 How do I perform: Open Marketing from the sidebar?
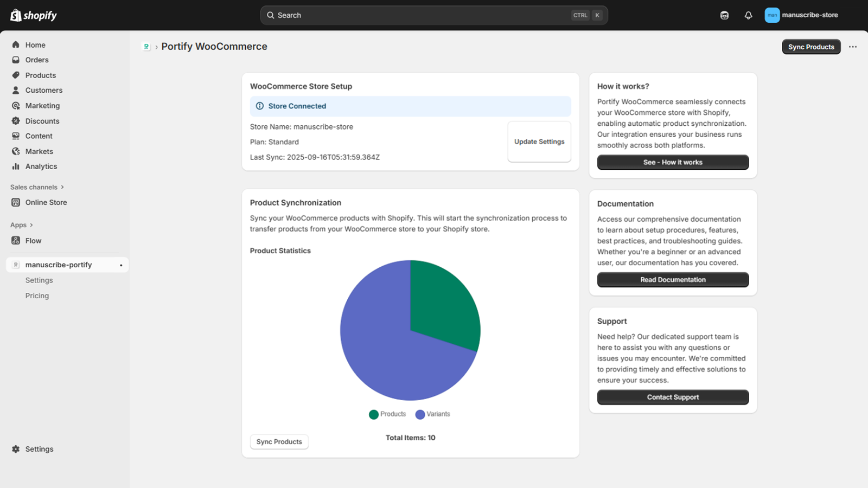(16, 105)
